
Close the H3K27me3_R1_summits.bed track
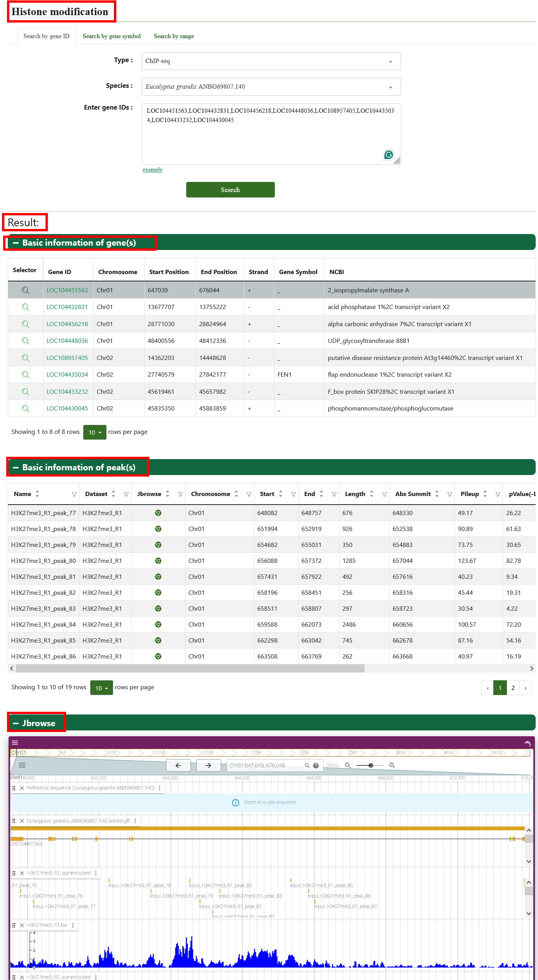[x=22, y=873]
